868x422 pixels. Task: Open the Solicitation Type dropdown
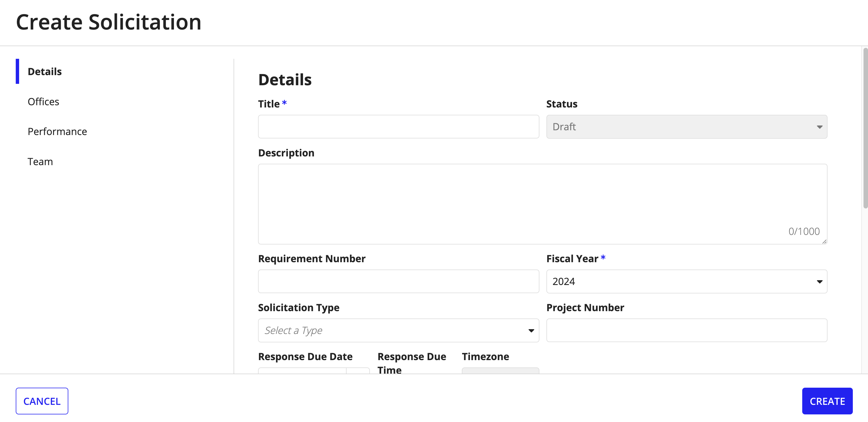click(x=398, y=330)
